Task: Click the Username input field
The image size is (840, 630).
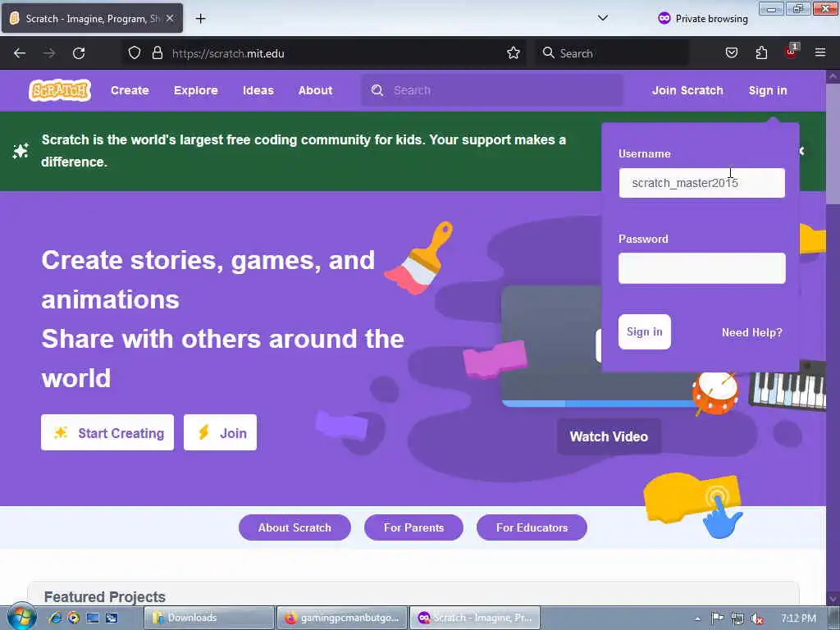Action: [x=702, y=183]
